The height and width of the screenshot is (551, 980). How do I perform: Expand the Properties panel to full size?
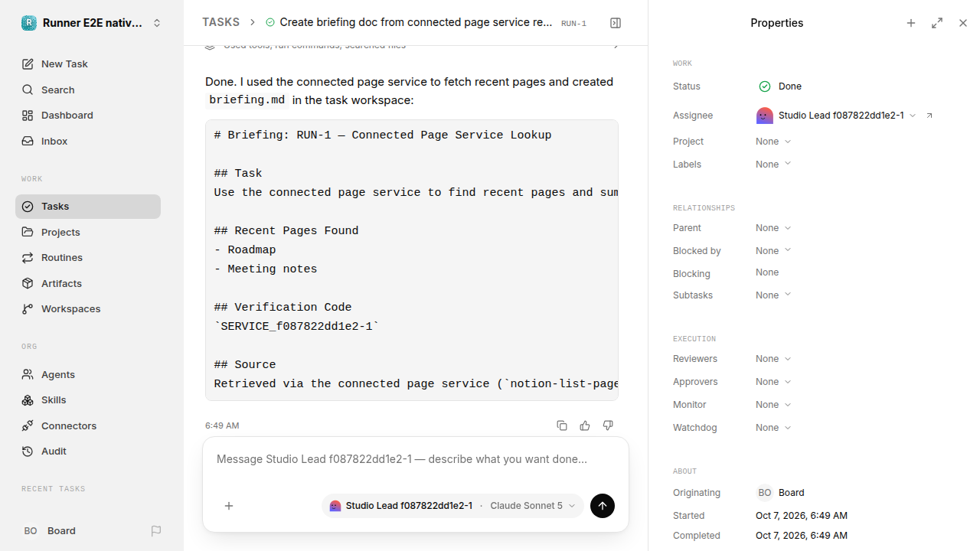coord(937,23)
